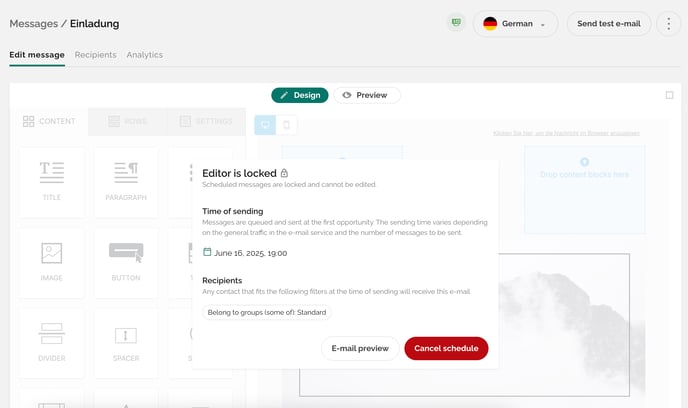Open the Settings panel tab
The width and height of the screenshot is (688, 408).
point(206,121)
